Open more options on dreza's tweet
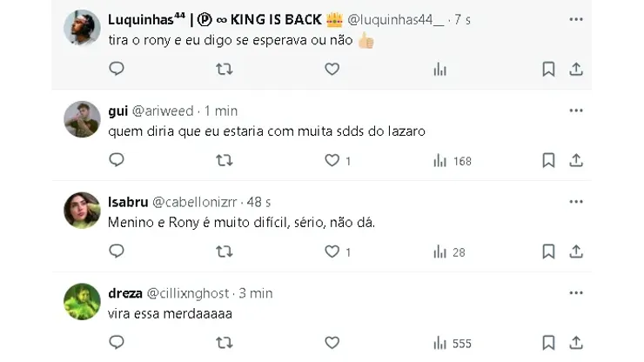Screen dimensions: 644x362 576,293
